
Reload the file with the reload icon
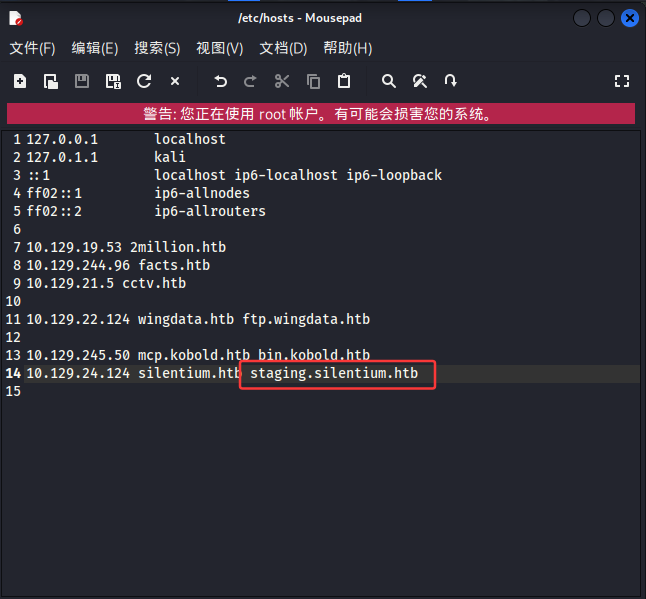point(144,81)
